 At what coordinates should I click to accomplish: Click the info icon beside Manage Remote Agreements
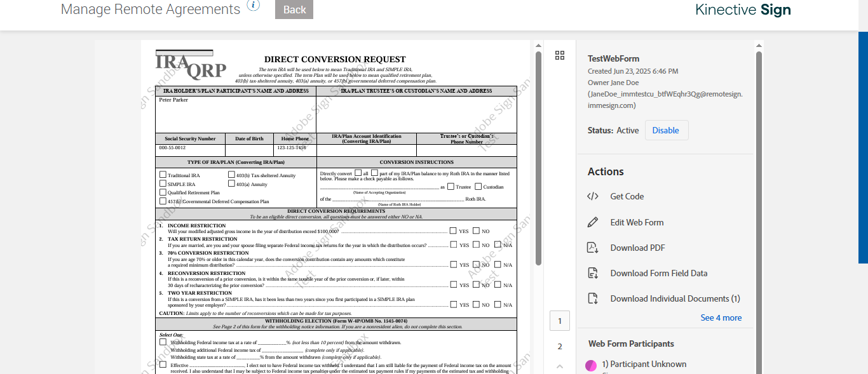point(254,6)
